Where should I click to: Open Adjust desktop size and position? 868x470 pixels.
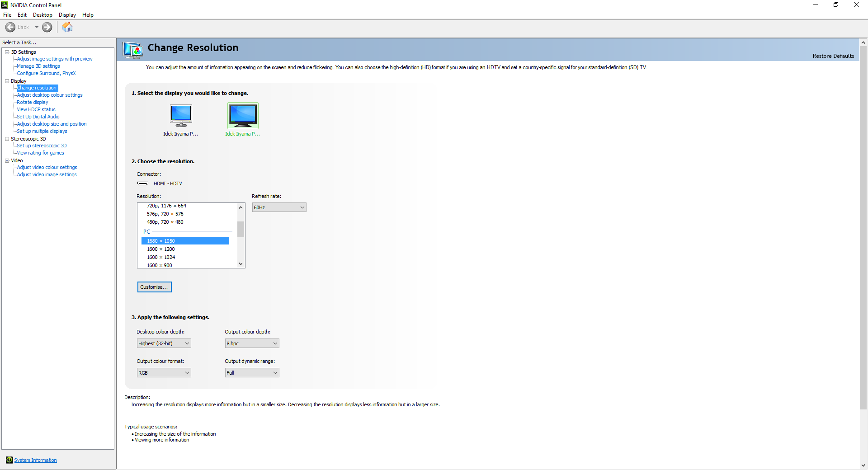[x=52, y=124]
